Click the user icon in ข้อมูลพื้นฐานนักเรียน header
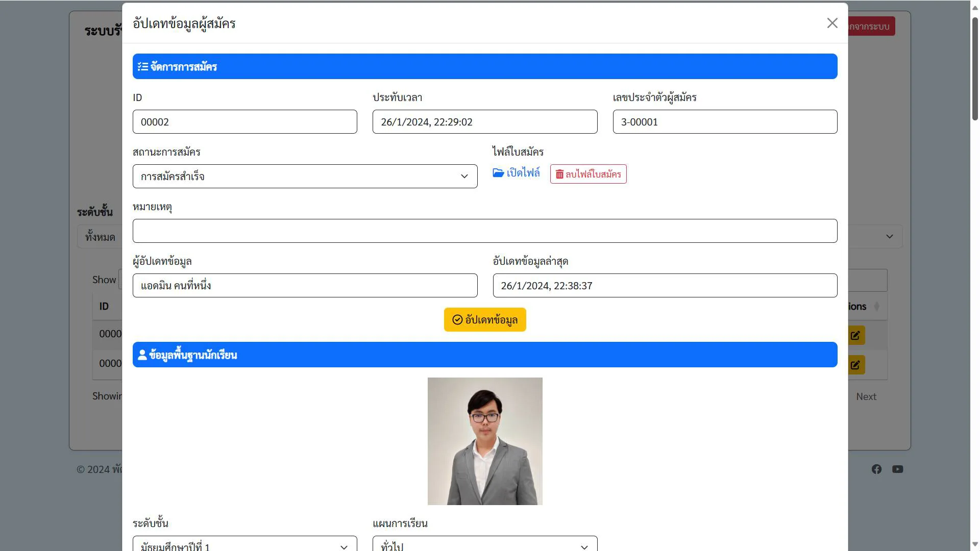The image size is (980, 551). point(142,355)
